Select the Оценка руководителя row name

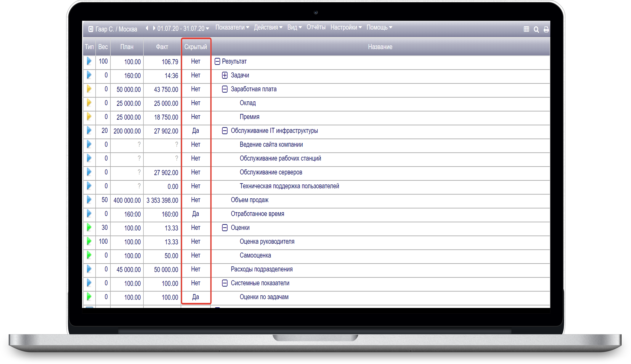267,242
